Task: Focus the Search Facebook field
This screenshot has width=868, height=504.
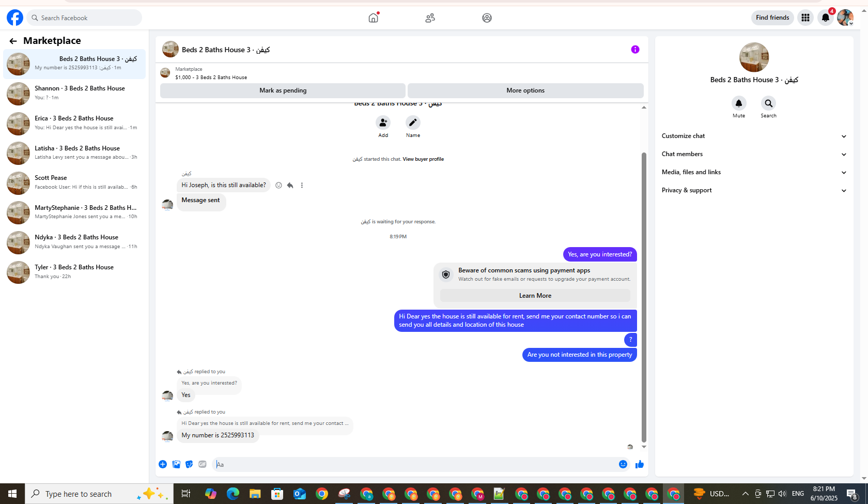Action: pos(84,18)
